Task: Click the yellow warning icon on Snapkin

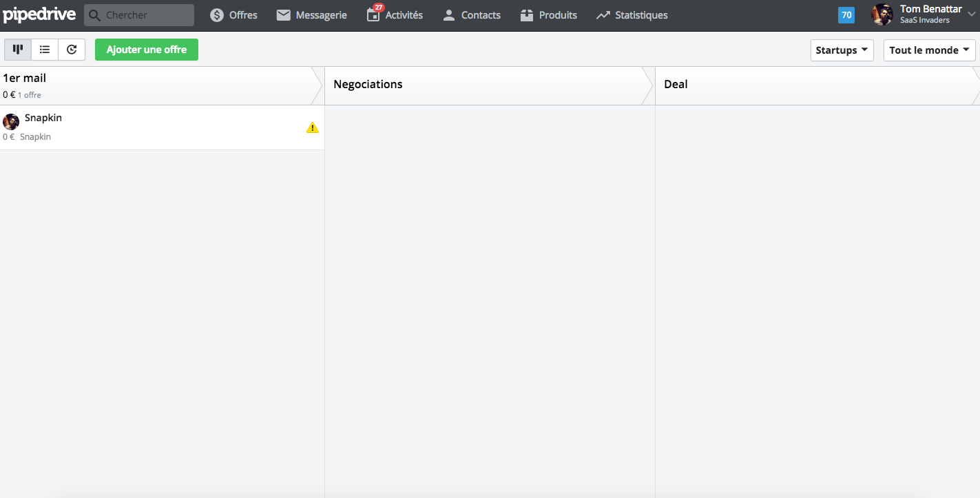Action: tap(313, 127)
